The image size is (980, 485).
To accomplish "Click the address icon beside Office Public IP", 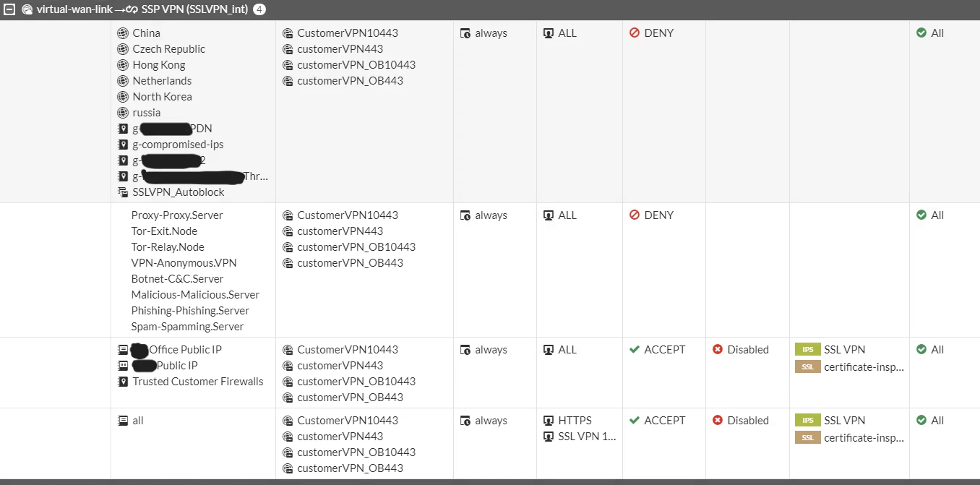I will point(123,350).
